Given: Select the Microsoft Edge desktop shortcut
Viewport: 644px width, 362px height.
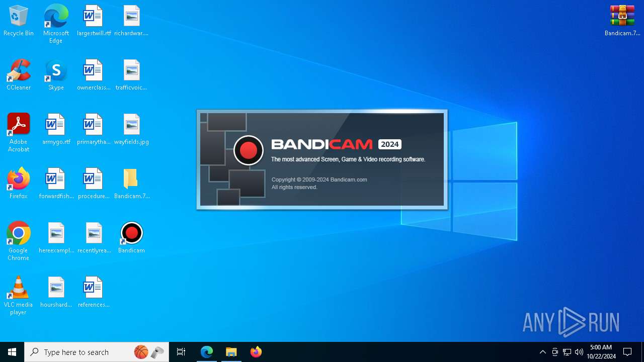Looking at the screenshot, I should [x=56, y=24].
